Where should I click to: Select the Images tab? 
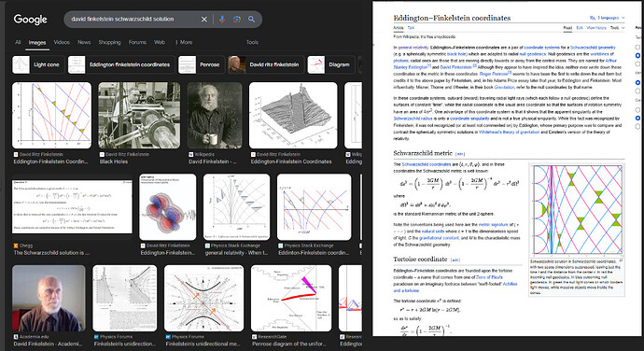coord(37,42)
